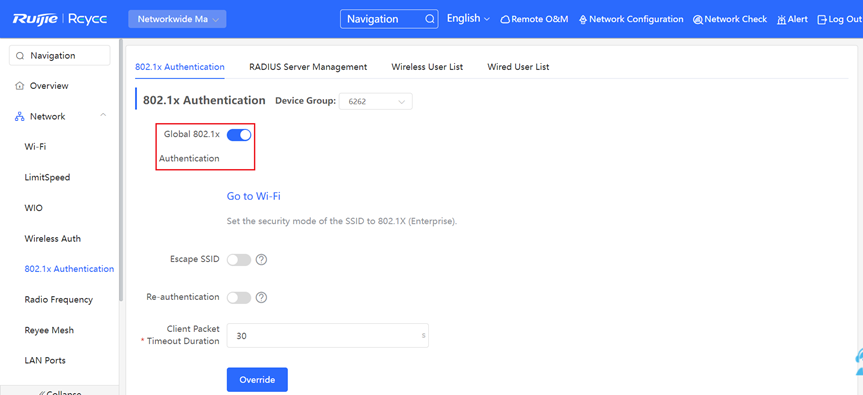Click the SSID security mode hint text
Screen dimensions: 863x395
coord(342,222)
